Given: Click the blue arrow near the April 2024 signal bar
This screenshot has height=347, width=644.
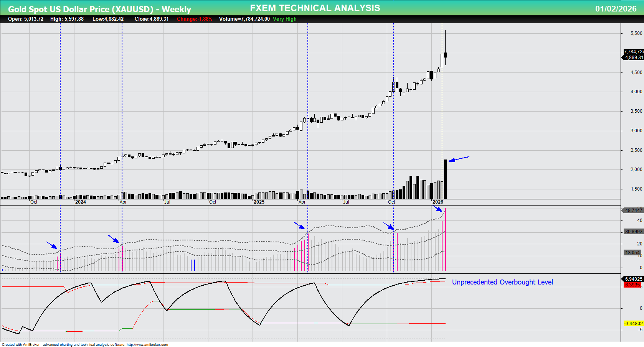Looking at the screenshot, I should pos(116,240).
